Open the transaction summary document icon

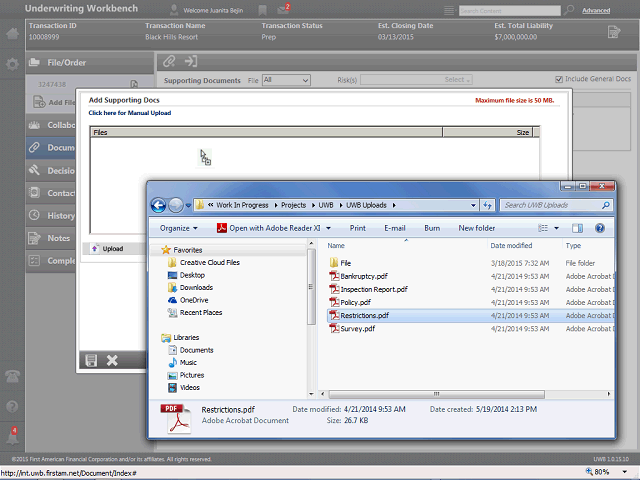(613, 32)
